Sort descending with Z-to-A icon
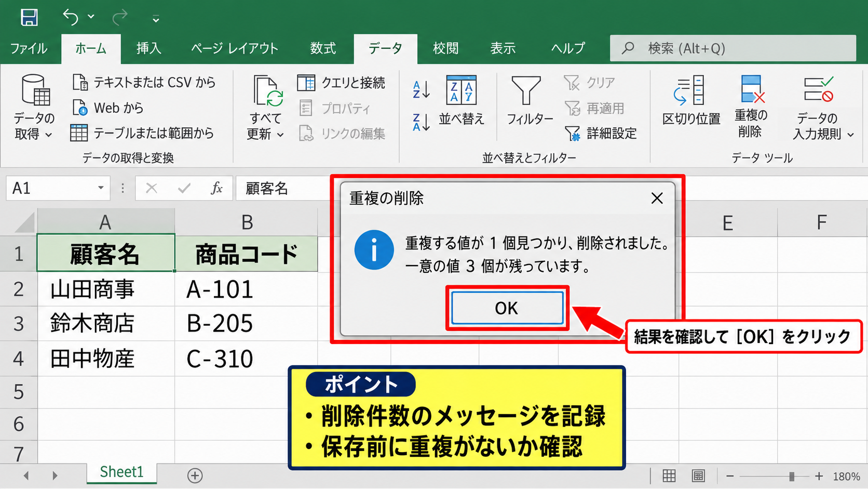This screenshot has height=489, width=868. pos(421,122)
